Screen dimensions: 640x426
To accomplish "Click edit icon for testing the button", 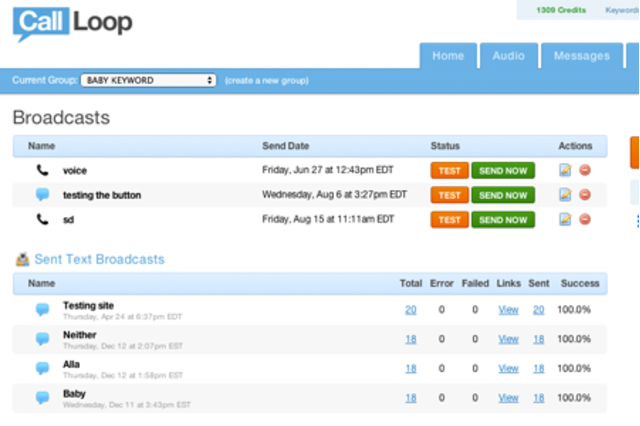I will [565, 195].
